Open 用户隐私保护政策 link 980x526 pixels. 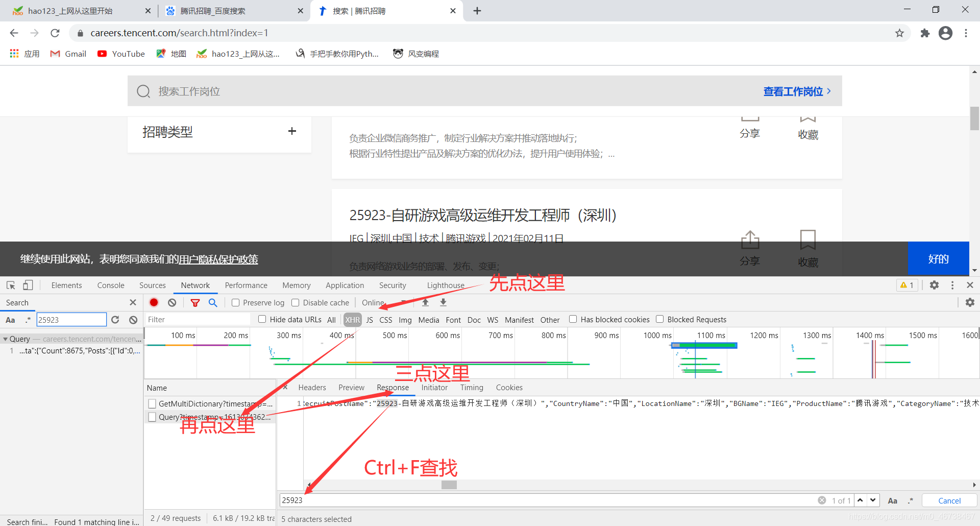coord(218,259)
